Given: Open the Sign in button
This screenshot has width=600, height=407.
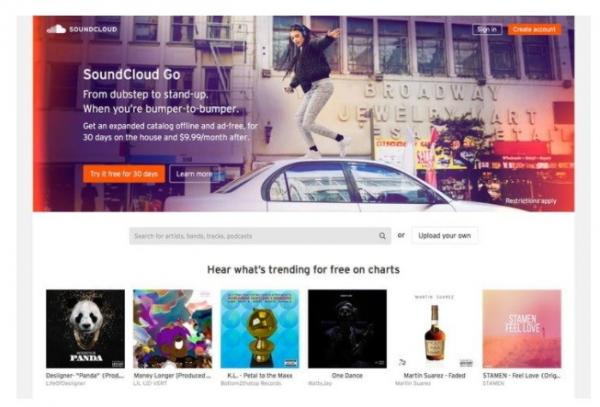Looking at the screenshot, I should click(x=487, y=29).
